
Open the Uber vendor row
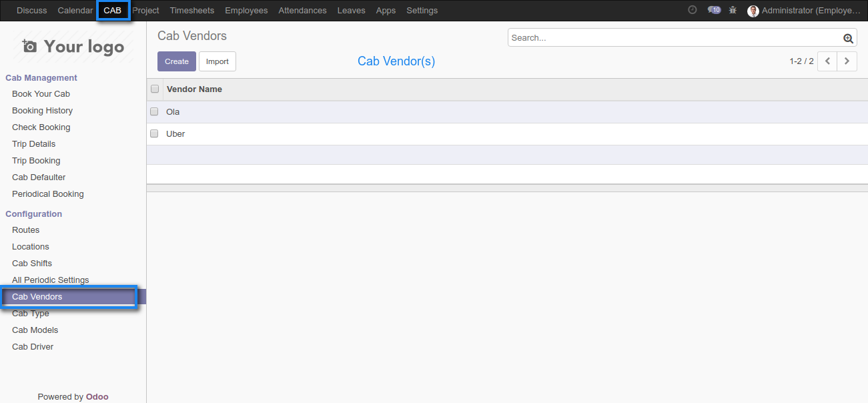pos(507,134)
